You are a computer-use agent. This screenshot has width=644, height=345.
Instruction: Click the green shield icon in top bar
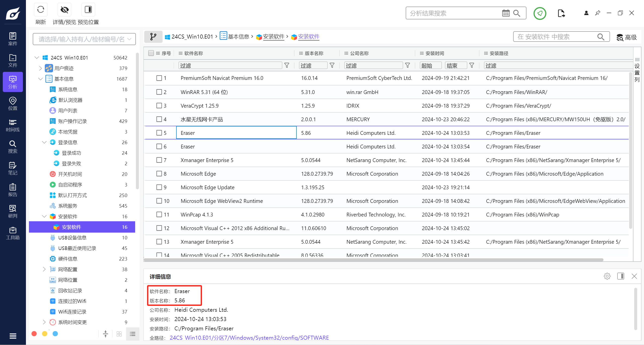(540, 13)
